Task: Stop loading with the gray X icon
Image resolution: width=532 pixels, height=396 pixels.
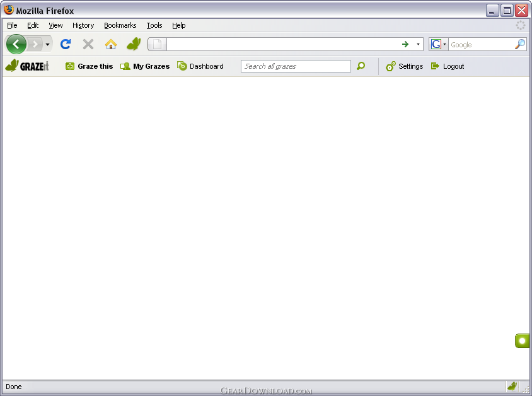Action: click(x=88, y=44)
